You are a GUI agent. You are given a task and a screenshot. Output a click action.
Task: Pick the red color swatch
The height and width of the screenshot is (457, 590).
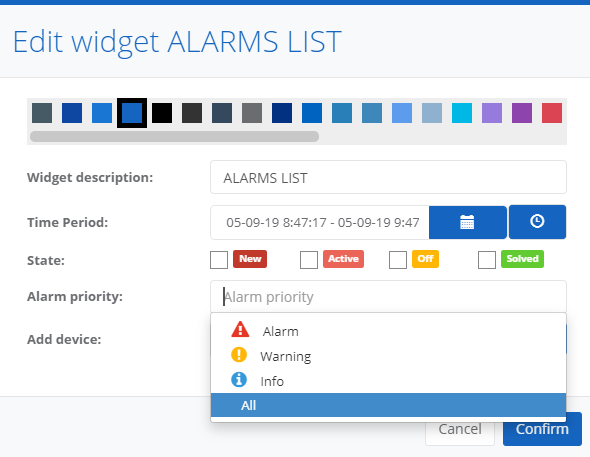552,113
